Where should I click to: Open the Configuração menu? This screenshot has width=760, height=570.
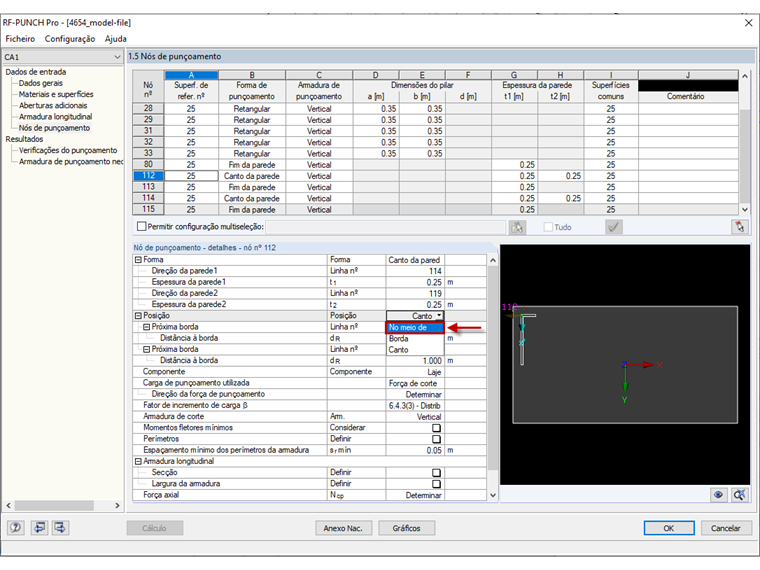click(70, 39)
